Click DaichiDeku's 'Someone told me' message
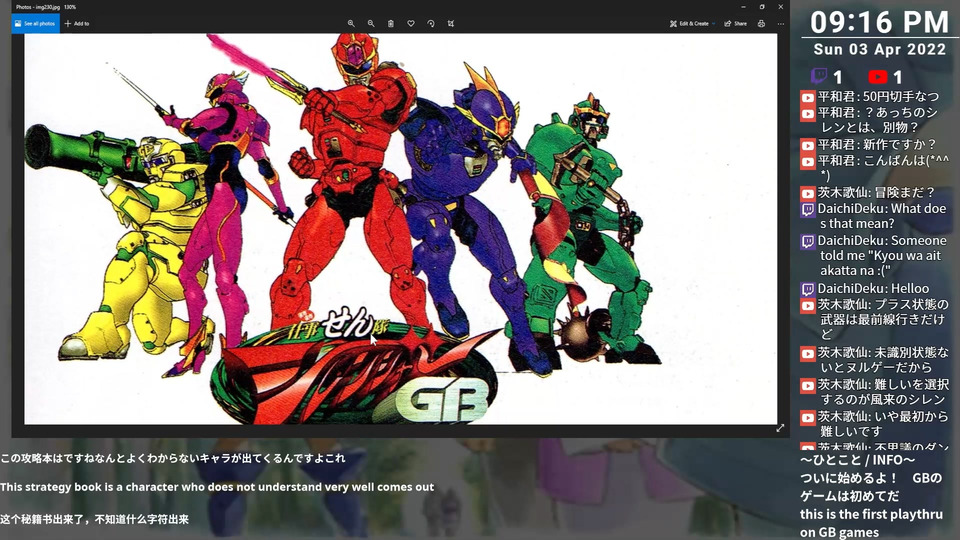Viewport: 960px width, 540px height. tap(882, 255)
